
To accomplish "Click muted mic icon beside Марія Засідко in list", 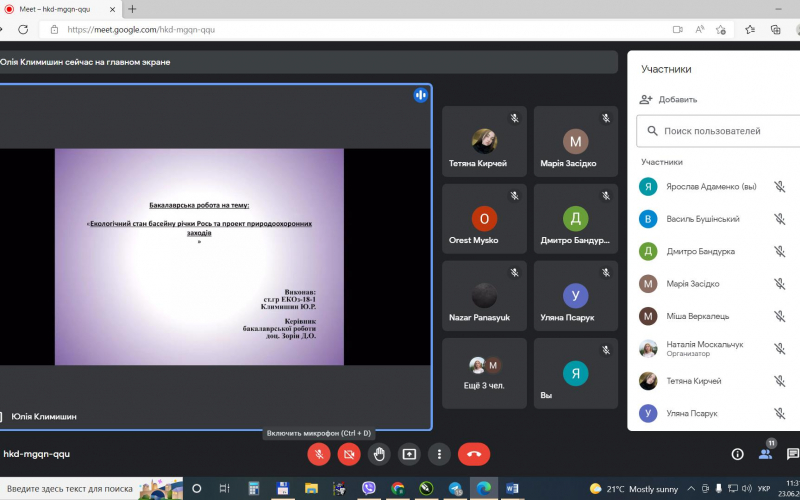I will pos(780,284).
